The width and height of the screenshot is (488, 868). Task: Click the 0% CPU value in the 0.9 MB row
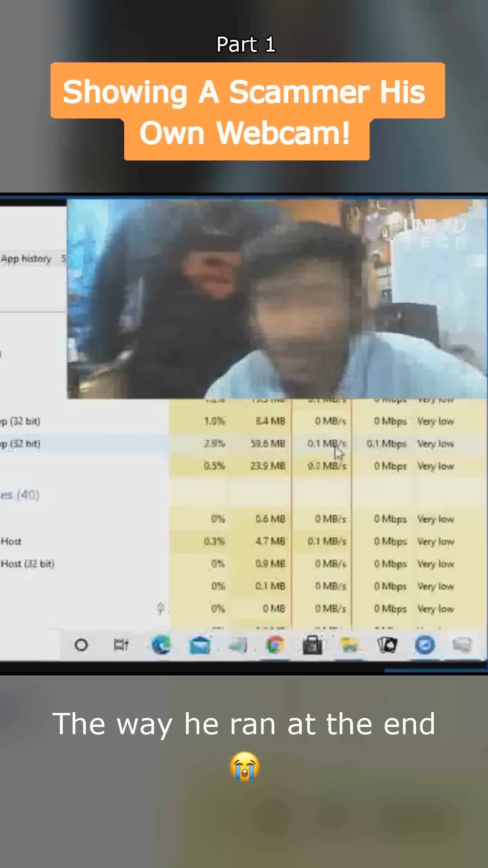coord(218,564)
